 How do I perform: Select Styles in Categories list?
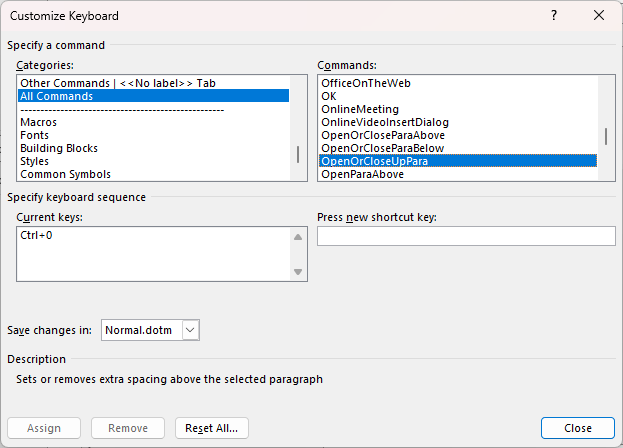pyautogui.click(x=34, y=161)
